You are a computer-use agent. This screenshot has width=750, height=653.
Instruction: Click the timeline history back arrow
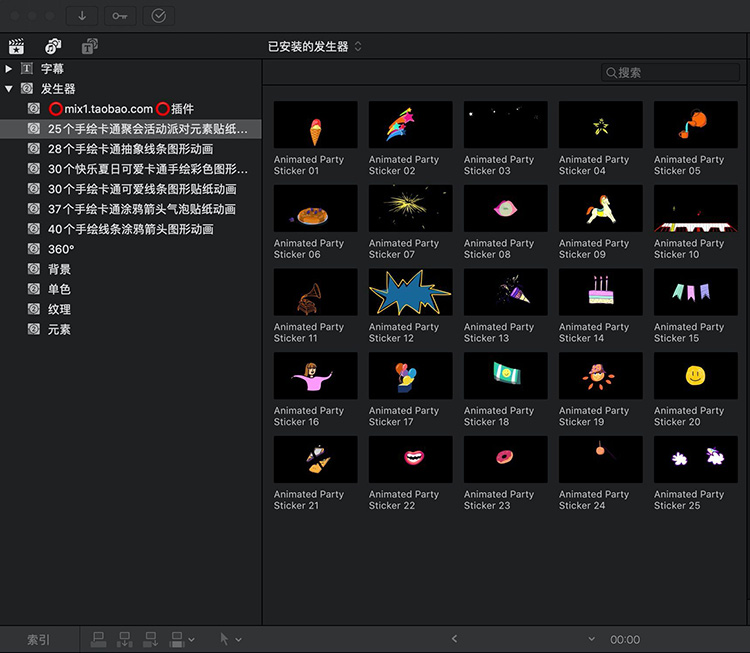454,639
